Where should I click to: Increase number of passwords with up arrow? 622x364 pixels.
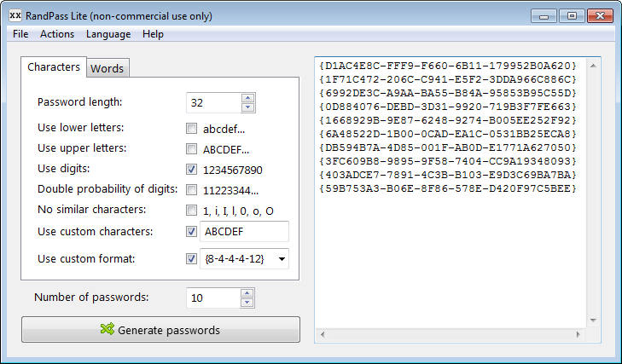point(248,293)
